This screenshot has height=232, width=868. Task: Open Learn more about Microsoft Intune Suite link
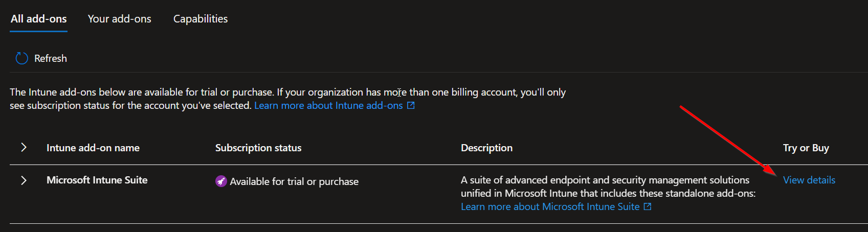550,207
